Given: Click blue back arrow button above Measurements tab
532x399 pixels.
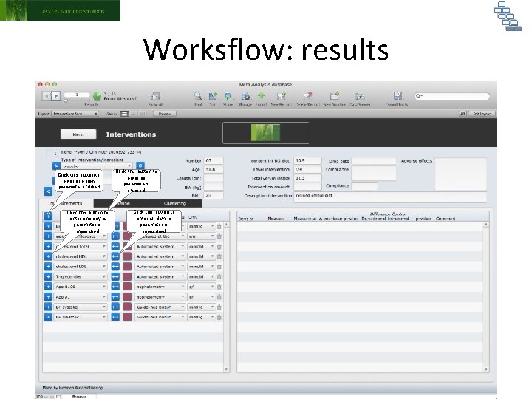Looking at the screenshot, I should [48, 191].
